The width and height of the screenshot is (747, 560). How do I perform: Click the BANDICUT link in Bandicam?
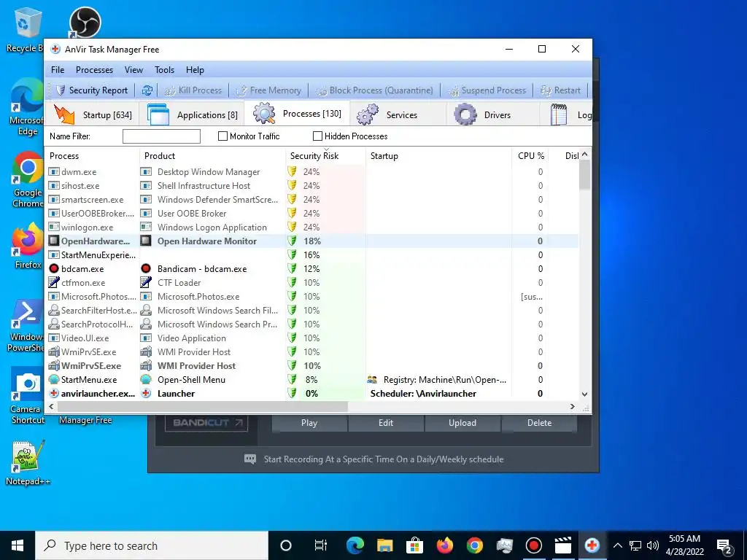click(x=206, y=423)
